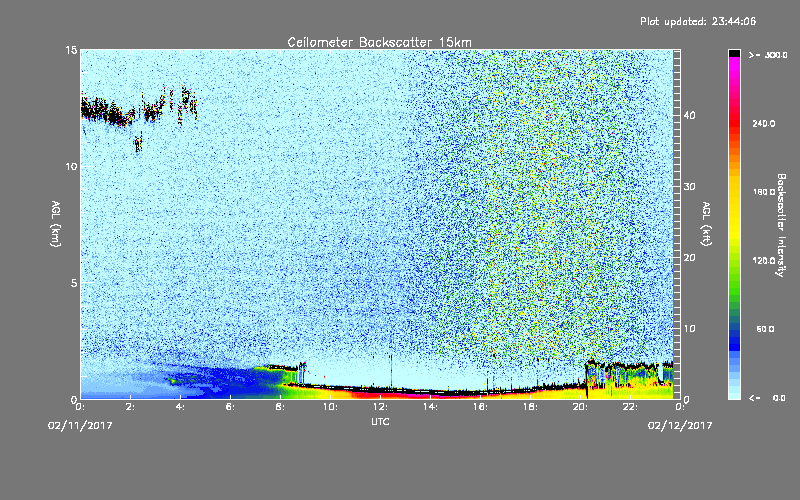Click the 14: hour tick label

(x=430, y=407)
